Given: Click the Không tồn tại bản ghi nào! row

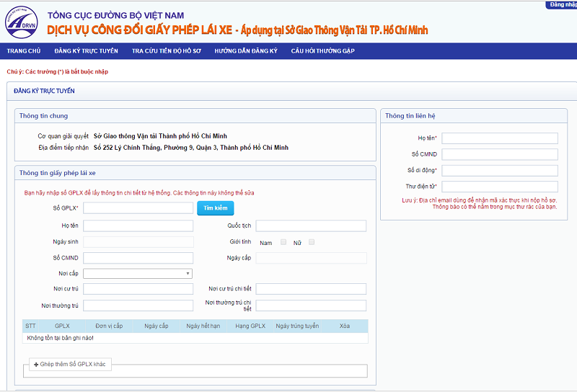Looking at the screenshot, I should [195, 338].
